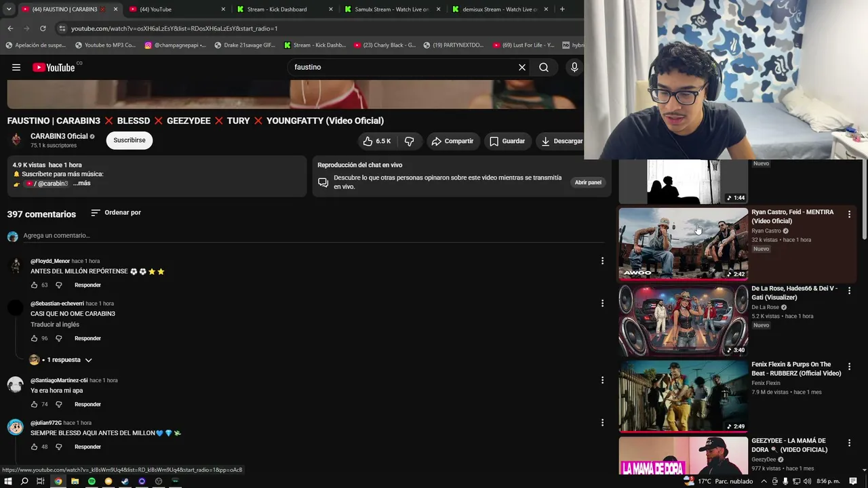Switch to the (44) YouTube browser tab
This screenshot has width=868, height=488.
(176, 9)
